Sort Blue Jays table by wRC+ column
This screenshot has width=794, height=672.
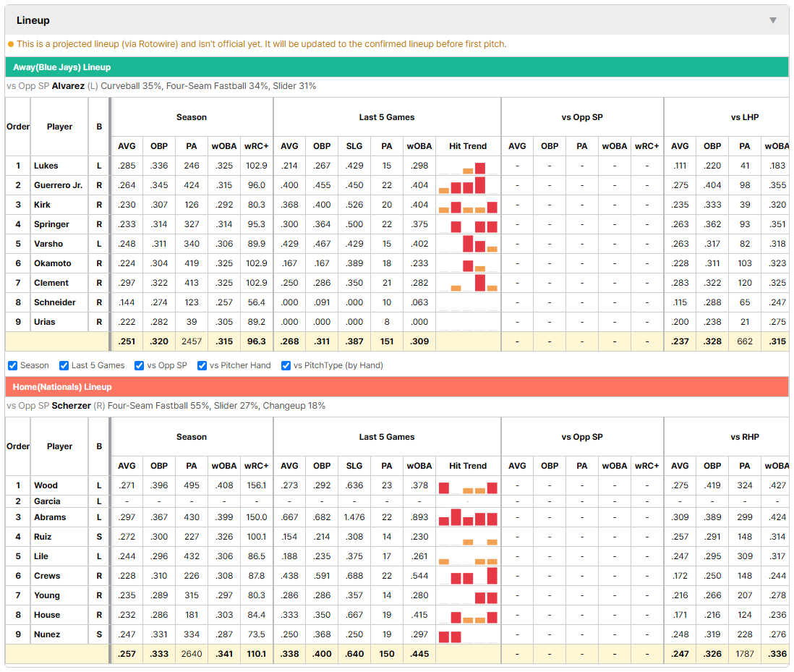[256, 146]
